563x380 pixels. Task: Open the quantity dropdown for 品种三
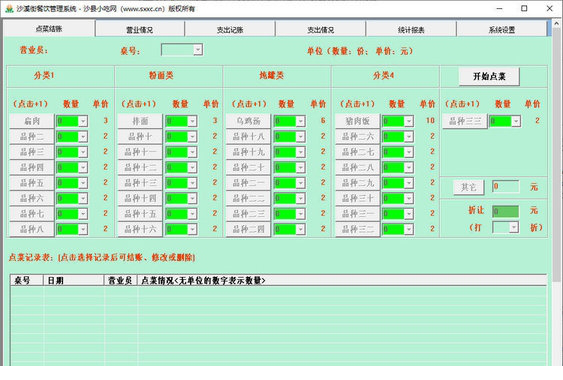point(83,152)
